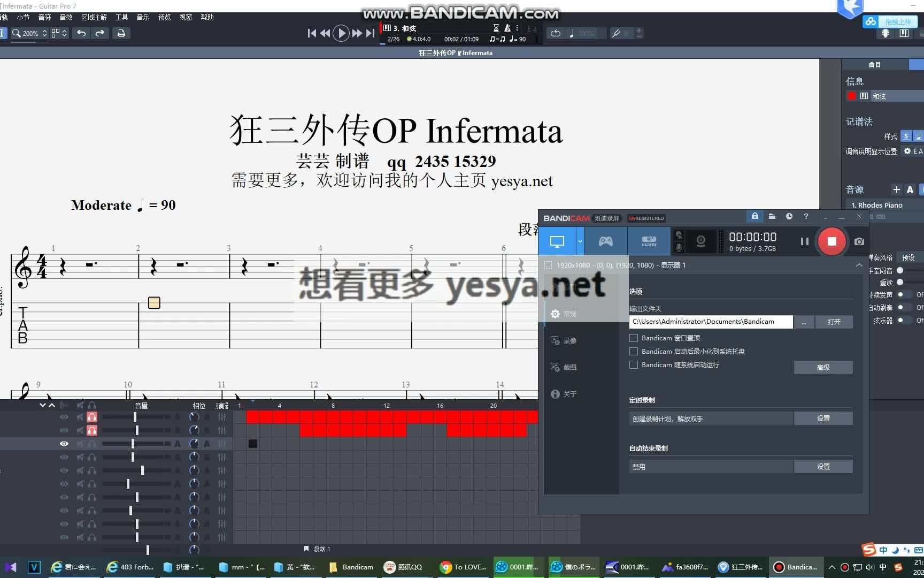The image size is (924, 578).
Task: Collapse track list with down chevron
Action: pos(43,405)
